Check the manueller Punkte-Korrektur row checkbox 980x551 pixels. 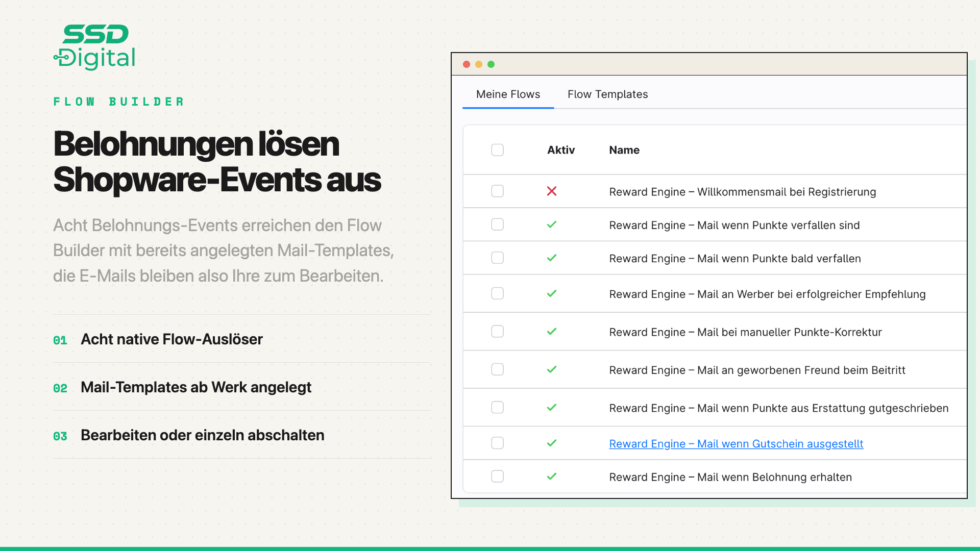coord(497,332)
